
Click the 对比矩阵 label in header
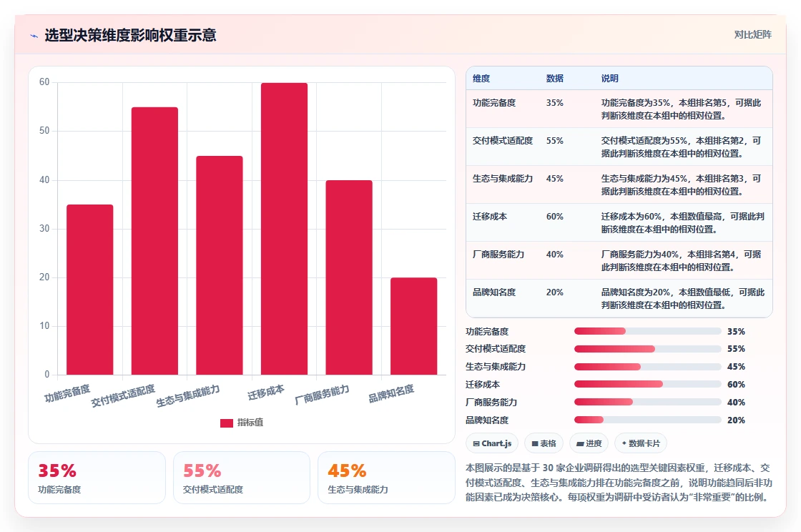point(752,35)
